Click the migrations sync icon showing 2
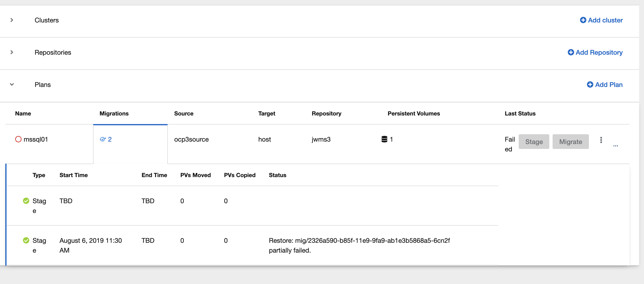644x284 pixels. (106, 139)
